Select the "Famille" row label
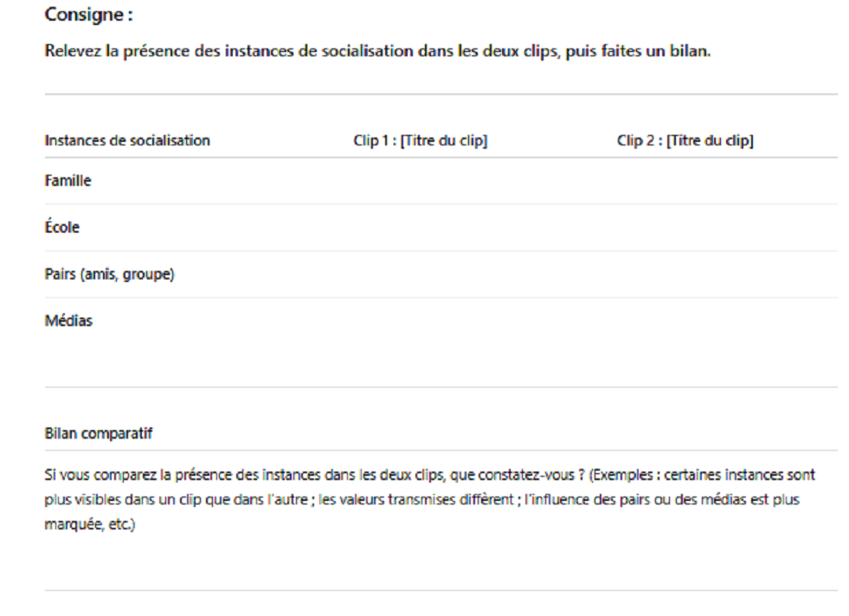 [68, 181]
